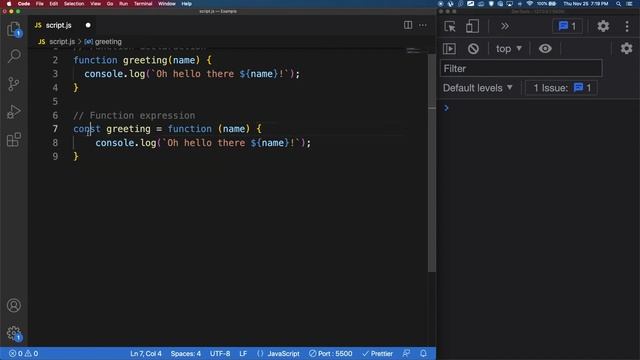Open the feedback icon in status bar
This screenshot has width=640, height=360.
406,353
